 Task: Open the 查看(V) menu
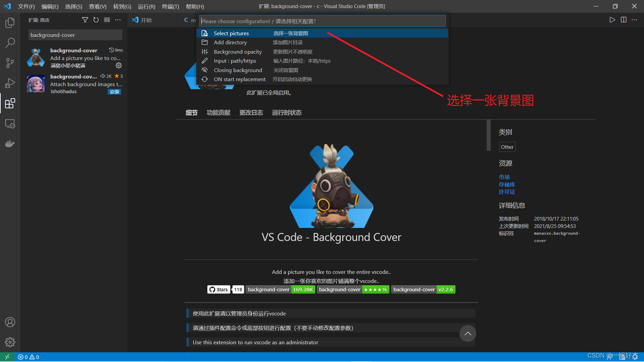click(x=98, y=6)
